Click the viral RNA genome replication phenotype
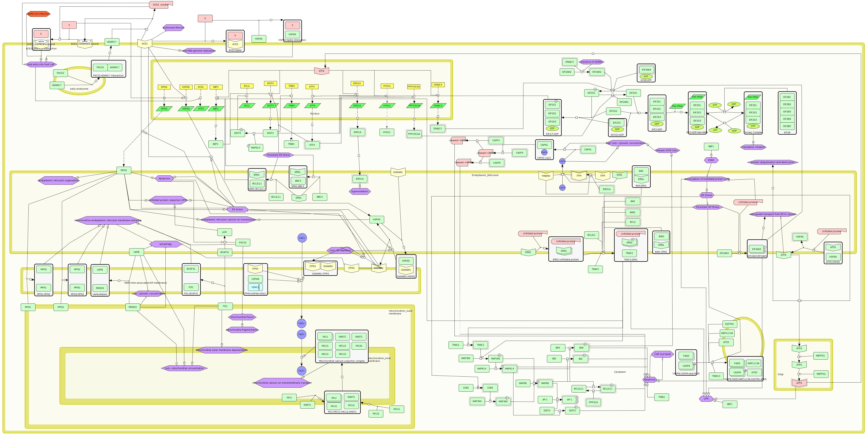The height and width of the screenshot is (435, 868). click(198, 51)
